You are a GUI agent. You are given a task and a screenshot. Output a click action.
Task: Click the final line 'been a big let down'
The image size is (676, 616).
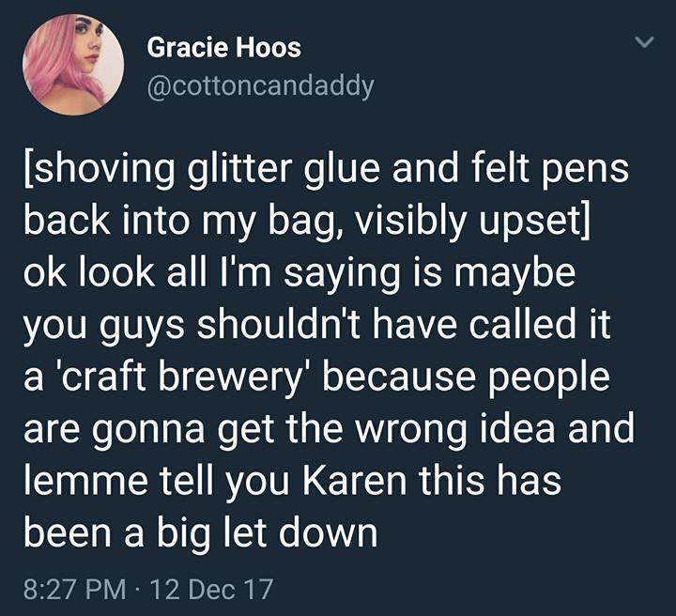click(x=201, y=531)
